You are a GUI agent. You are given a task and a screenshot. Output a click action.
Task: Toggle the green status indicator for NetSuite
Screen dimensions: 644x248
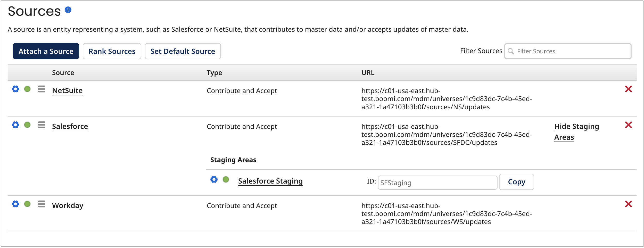(27, 89)
